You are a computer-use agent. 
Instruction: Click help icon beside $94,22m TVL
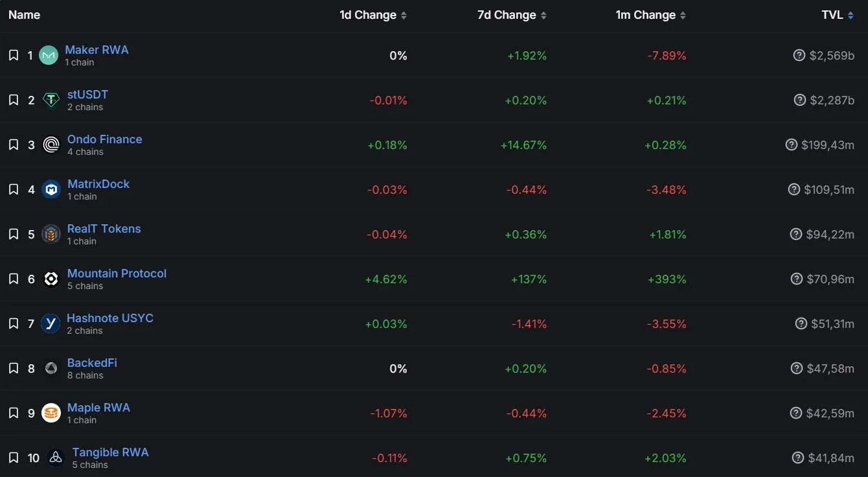click(796, 235)
